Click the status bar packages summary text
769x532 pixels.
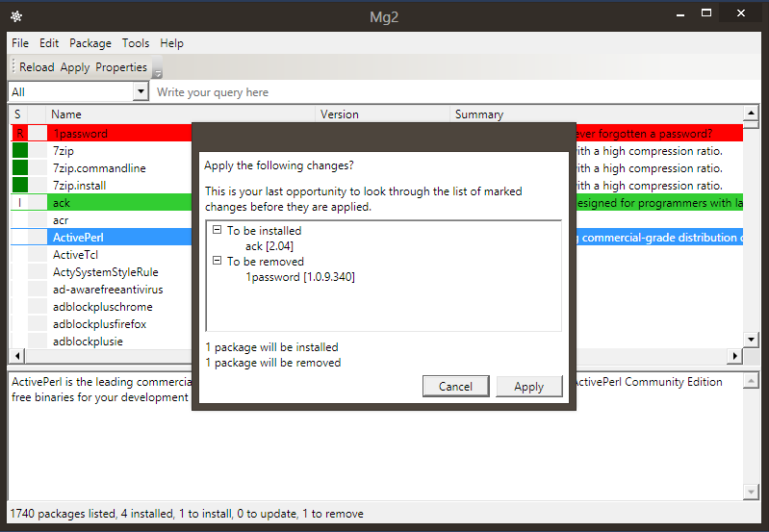tap(187, 514)
